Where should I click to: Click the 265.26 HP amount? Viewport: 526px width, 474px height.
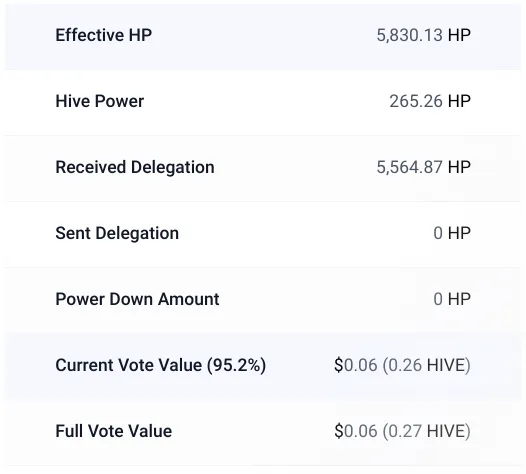[x=430, y=101]
